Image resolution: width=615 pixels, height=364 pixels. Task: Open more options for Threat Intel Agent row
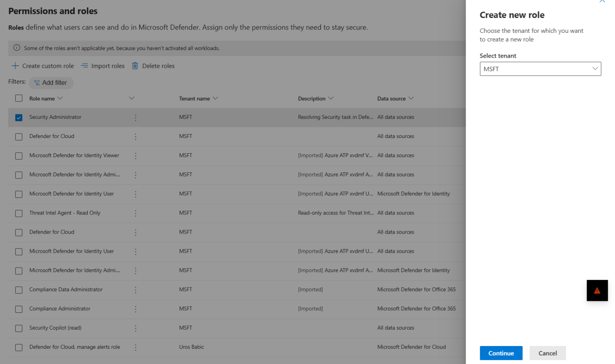[x=136, y=213]
